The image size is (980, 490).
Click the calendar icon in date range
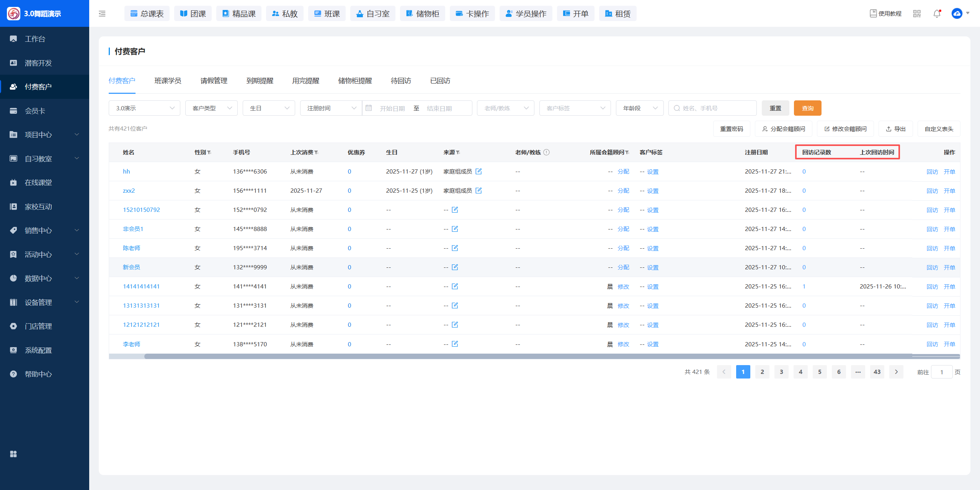[x=369, y=108]
